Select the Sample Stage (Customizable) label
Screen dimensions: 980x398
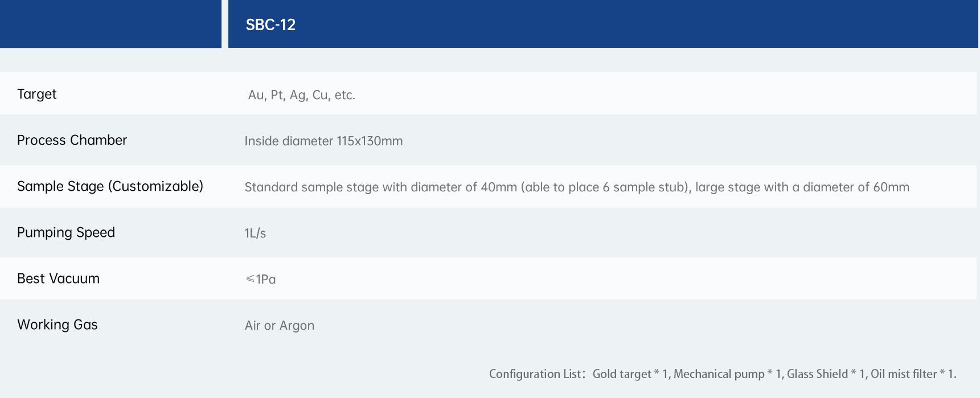coord(110,186)
